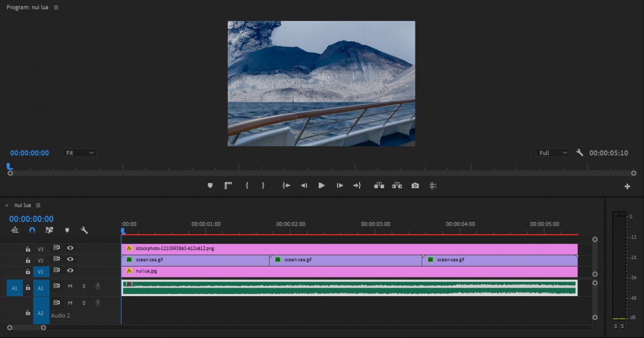Open the Button Editor plus icon
Image resolution: width=644 pixels, height=338 pixels.
point(627,186)
